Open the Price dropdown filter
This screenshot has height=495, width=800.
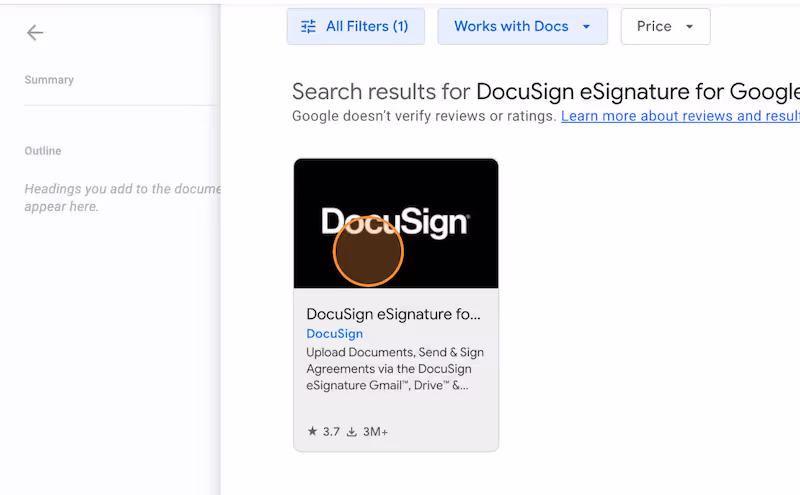coord(665,27)
